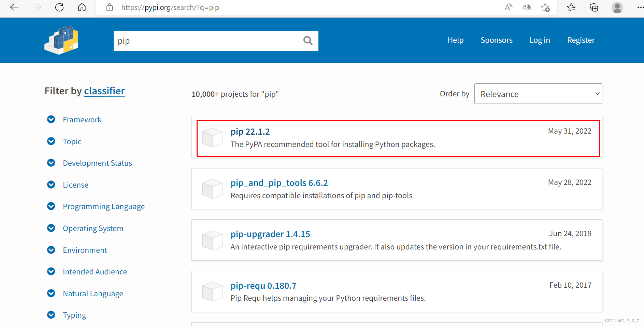Click the package cube icon for pip 22.1.2
The height and width of the screenshot is (326, 644).
click(x=212, y=137)
